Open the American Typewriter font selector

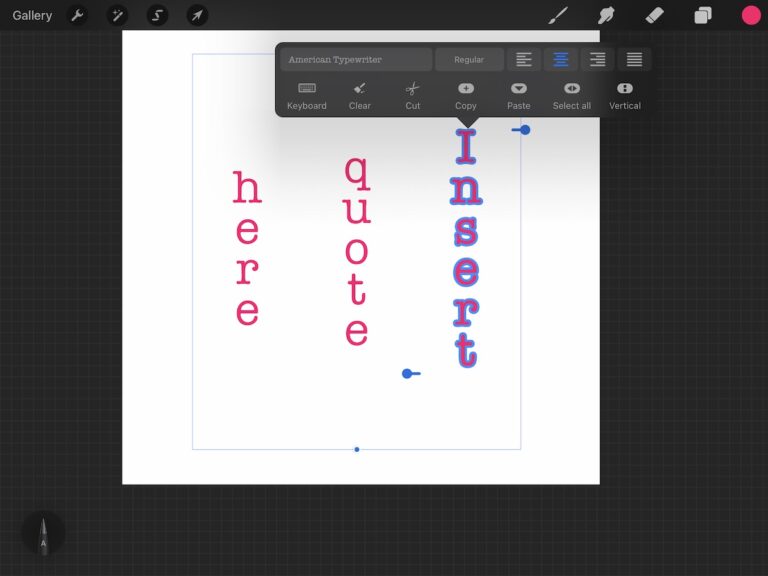coord(356,60)
